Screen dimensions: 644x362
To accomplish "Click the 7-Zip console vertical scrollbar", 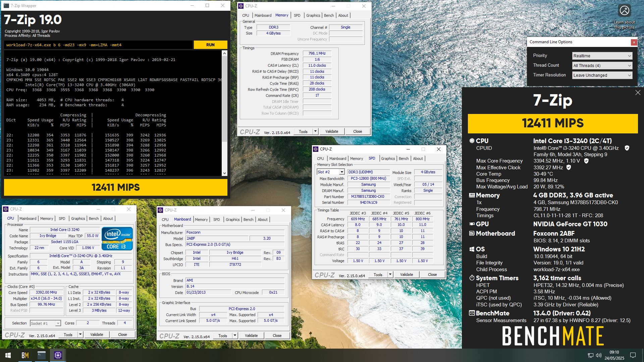I will point(224,113).
